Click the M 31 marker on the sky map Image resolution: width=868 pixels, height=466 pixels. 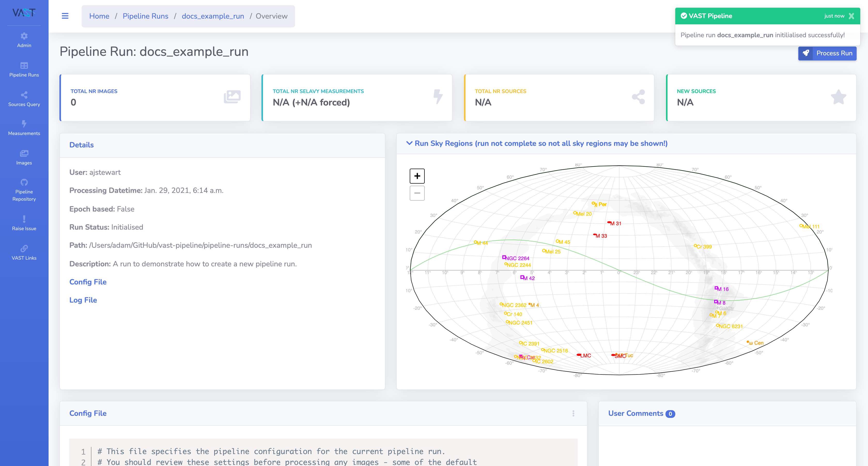tap(609, 223)
